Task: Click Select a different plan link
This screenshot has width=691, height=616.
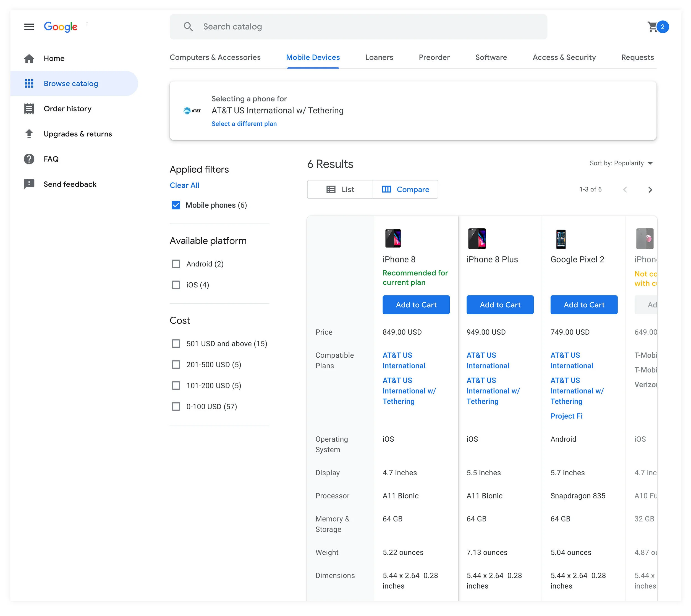Action: (x=244, y=124)
